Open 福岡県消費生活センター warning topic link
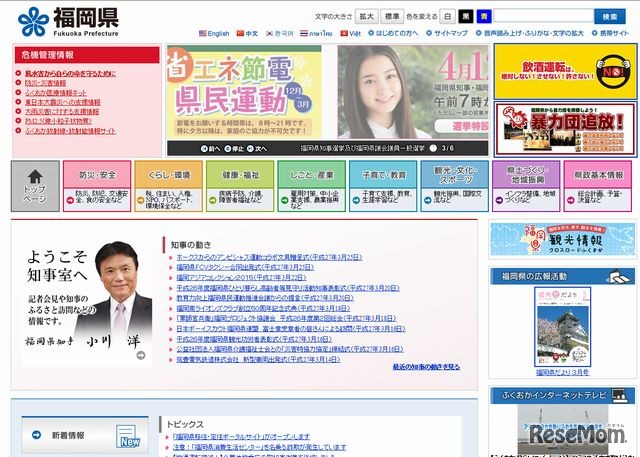 (x=259, y=447)
